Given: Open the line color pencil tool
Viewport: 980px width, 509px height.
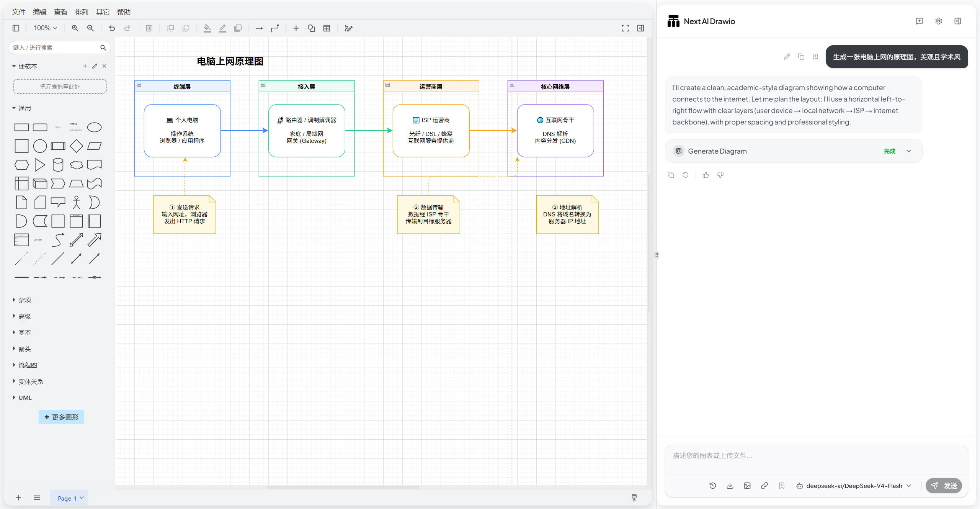Looking at the screenshot, I should (x=222, y=28).
